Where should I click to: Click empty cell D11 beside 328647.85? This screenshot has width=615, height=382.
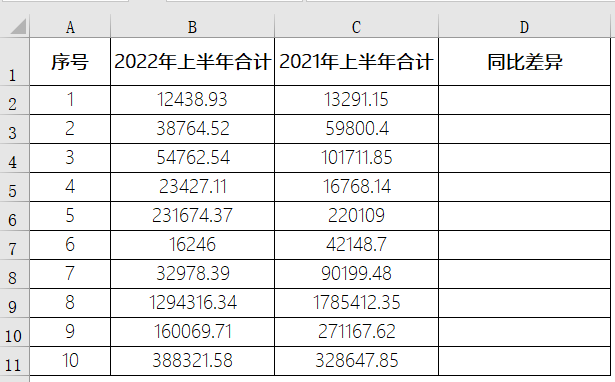pyautogui.click(x=524, y=361)
